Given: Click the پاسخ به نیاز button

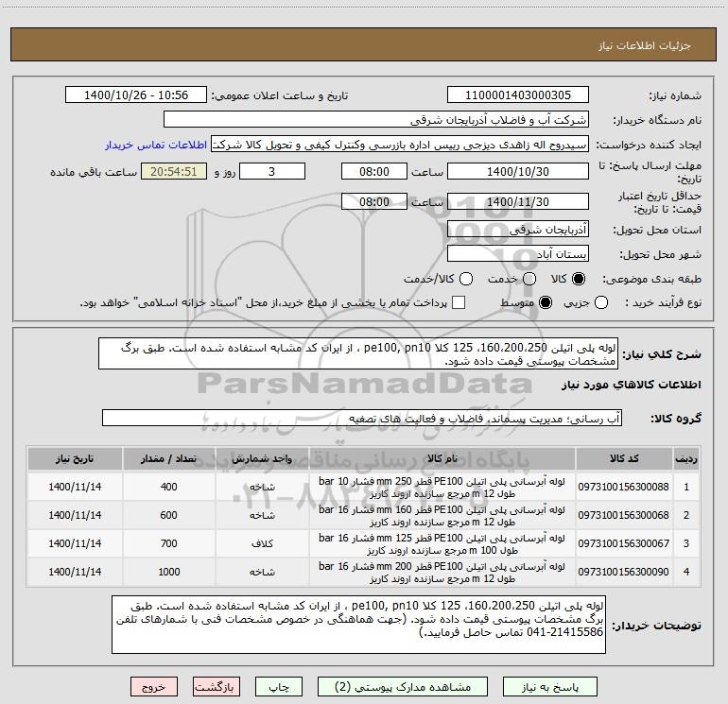Looking at the screenshot, I should click(549, 687).
